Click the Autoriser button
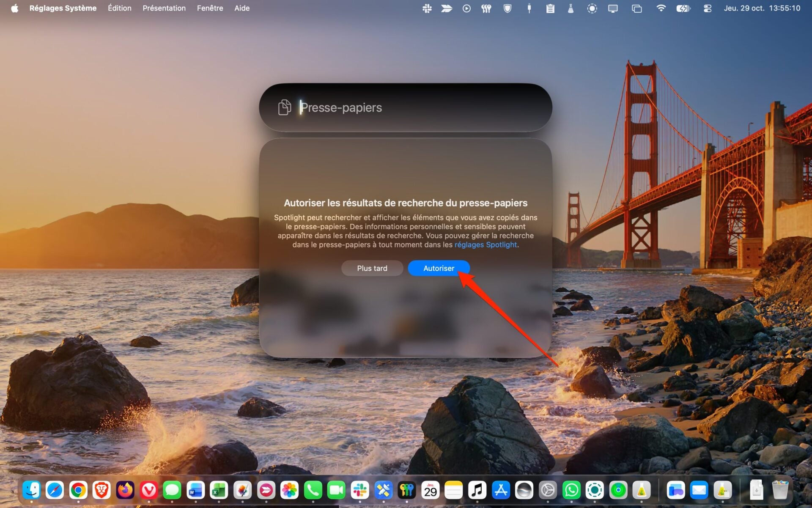 439,268
